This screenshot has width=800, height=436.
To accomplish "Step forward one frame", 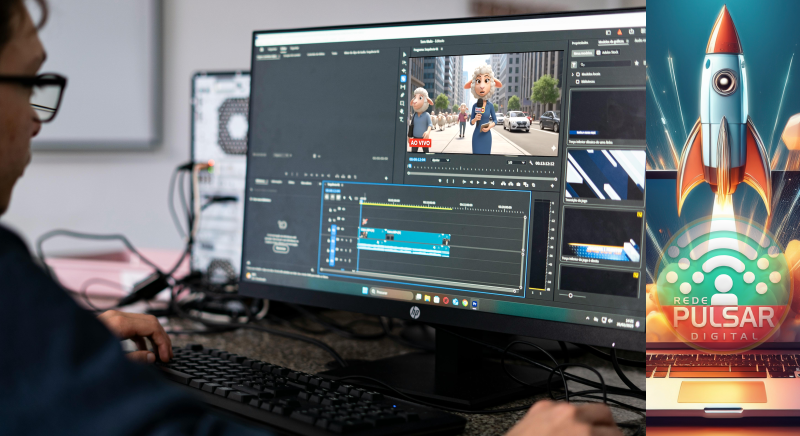I will [x=485, y=183].
